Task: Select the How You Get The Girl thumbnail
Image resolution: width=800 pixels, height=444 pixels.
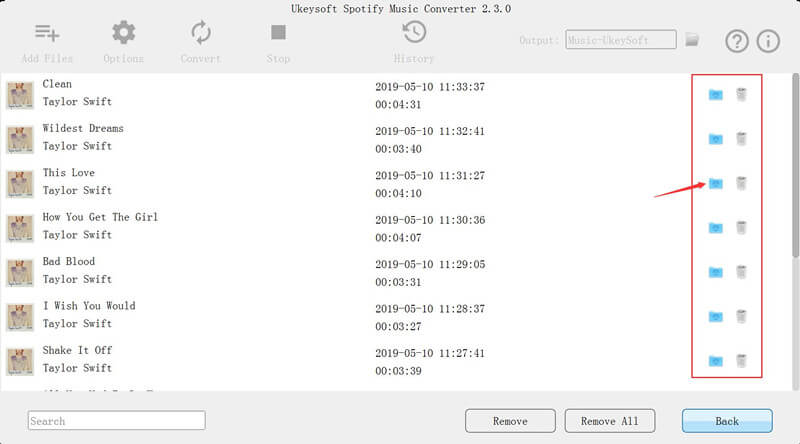Action: coord(20,228)
